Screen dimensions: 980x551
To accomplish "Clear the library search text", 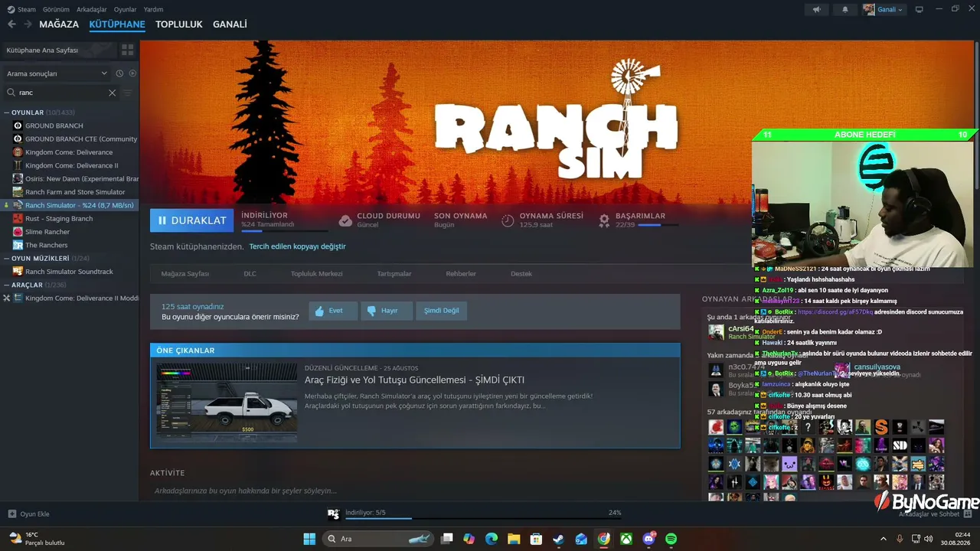I will [x=112, y=93].
